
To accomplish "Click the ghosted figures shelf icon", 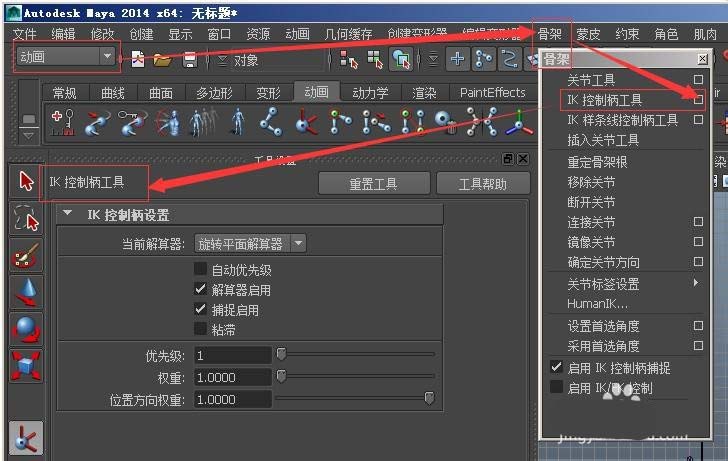I will click(x=203, y=123).
